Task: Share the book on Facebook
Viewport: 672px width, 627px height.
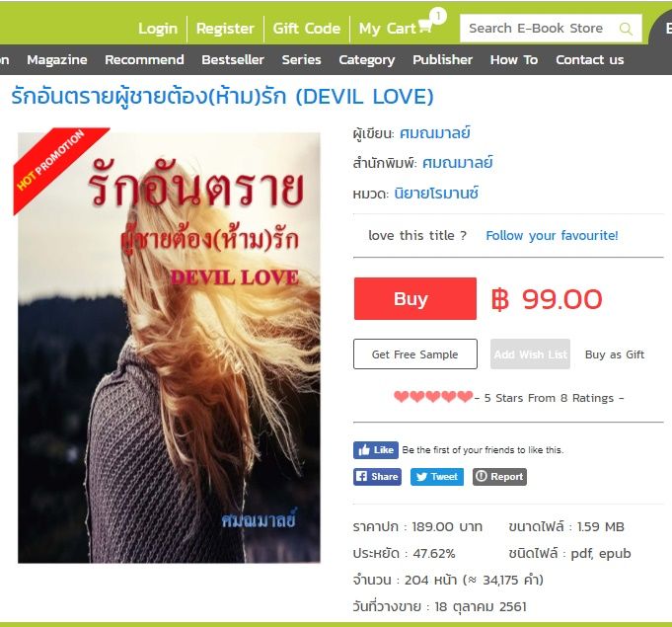Action: point(377,477)
